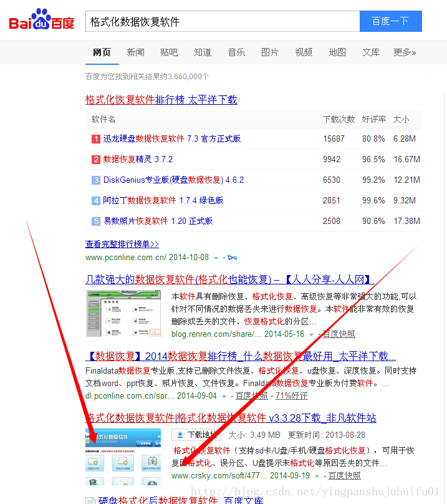Open 易数照片恢复软件 1.20 正式版 link
Image resolution: width=447 pixels, height=504 pixels.
(158, 221)
